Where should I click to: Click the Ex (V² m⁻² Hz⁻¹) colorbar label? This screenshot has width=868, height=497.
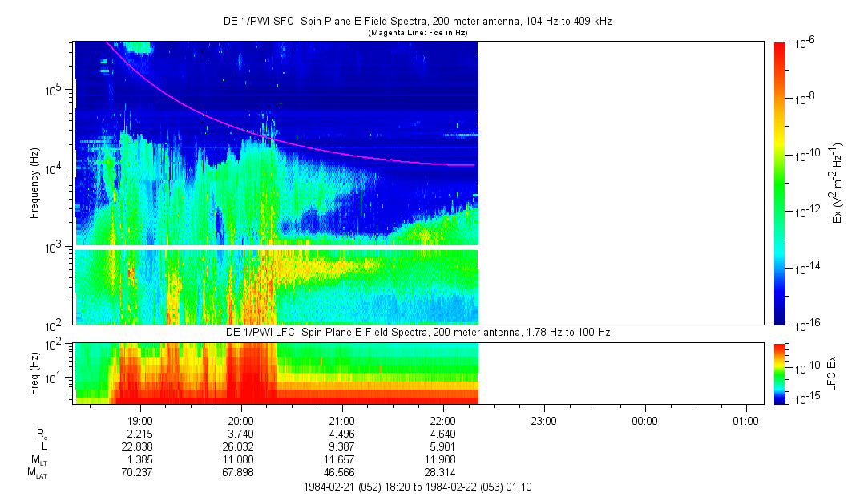tap(836, 184)
